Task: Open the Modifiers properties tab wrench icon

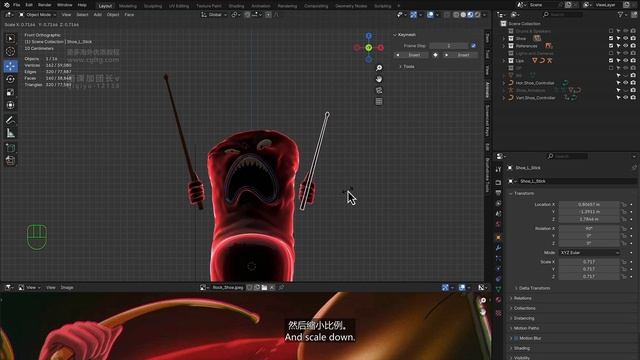Action: [498, 248]
